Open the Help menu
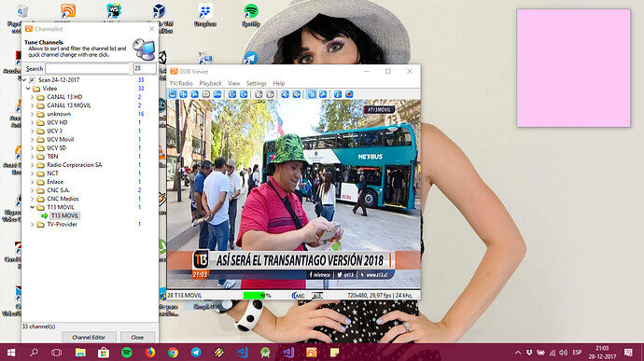This screenshot has width=644, height=361. (279, 83)
